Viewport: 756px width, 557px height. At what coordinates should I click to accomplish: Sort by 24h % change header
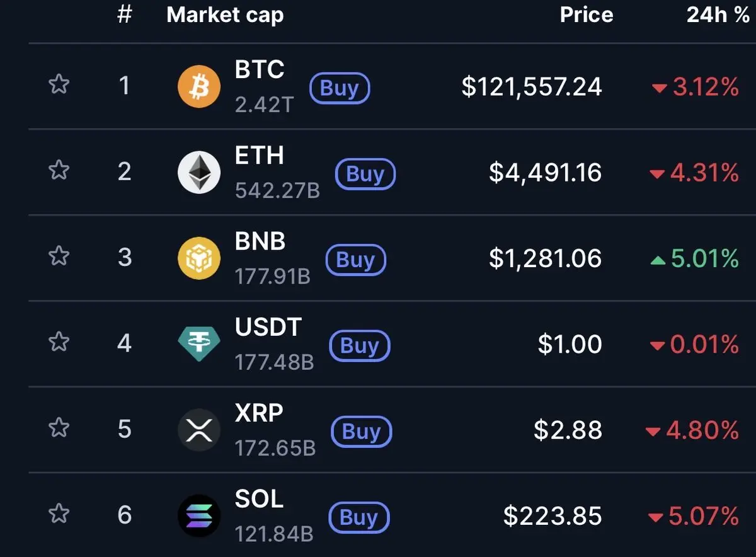click(718, 15)
